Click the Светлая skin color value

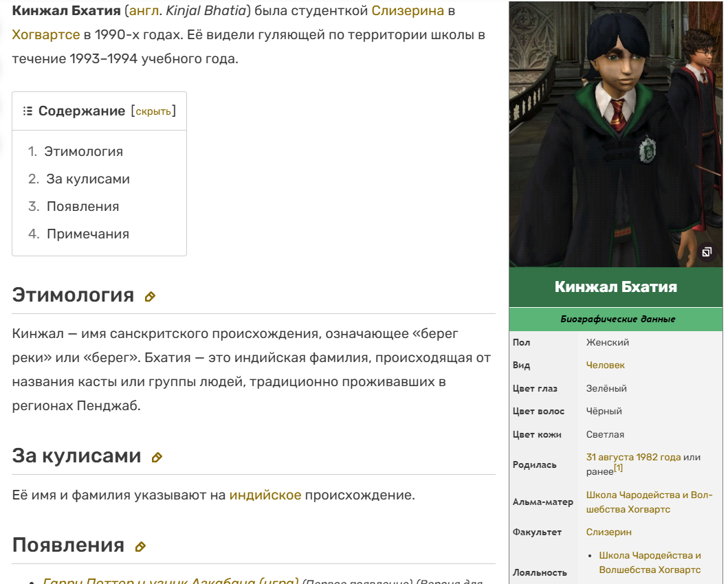pyautogui.click(x=605, y=434)
